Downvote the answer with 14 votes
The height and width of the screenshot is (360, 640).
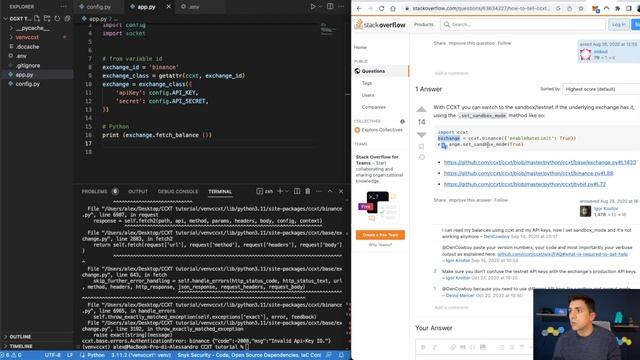pos(421,134)
